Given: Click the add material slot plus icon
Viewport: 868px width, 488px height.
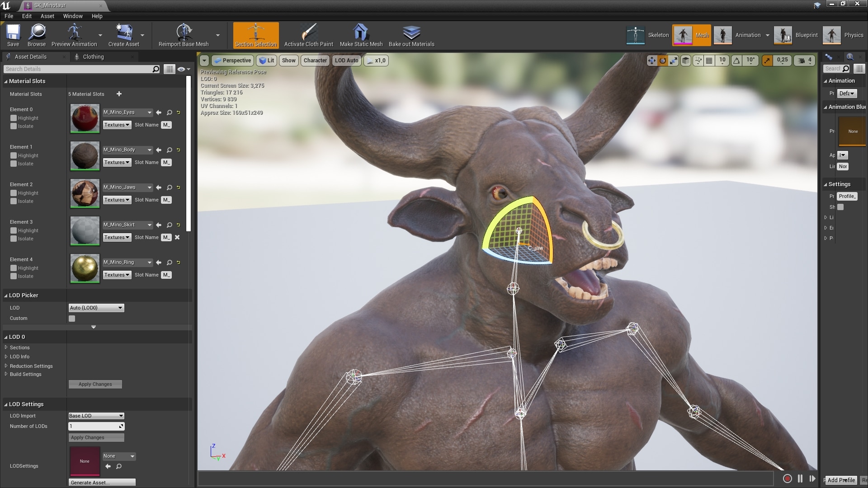Looking at the screenshot, I should [x=119, y=94].
